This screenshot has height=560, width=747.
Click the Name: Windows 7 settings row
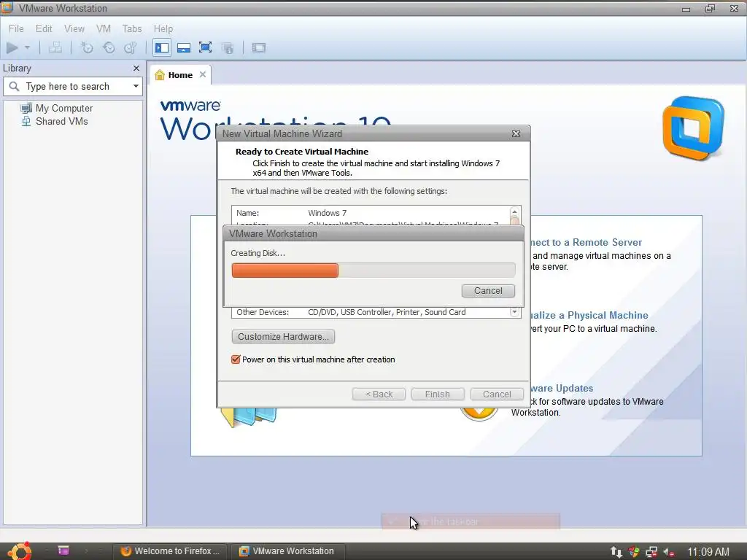click(x=370, y=213)
